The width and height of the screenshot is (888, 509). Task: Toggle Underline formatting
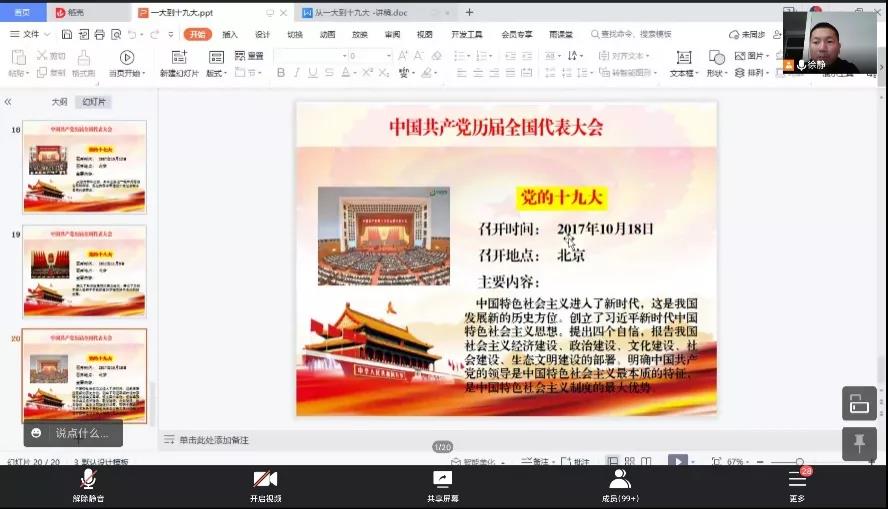pyautogui.click(x=313, y=72)
